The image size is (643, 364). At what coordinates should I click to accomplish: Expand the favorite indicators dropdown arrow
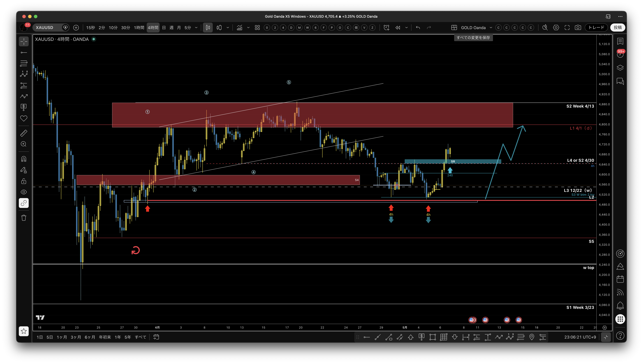click(248, 28)
